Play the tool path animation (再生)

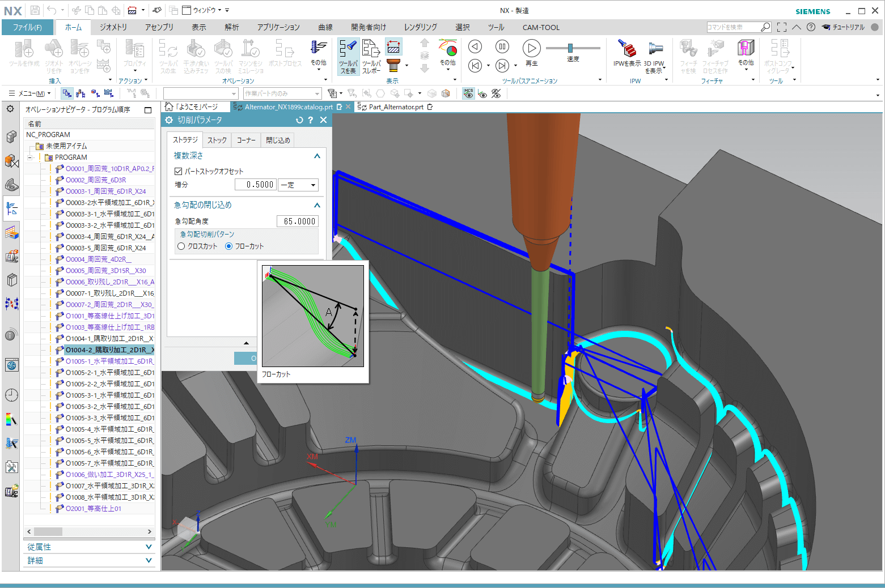click(531, 48)
